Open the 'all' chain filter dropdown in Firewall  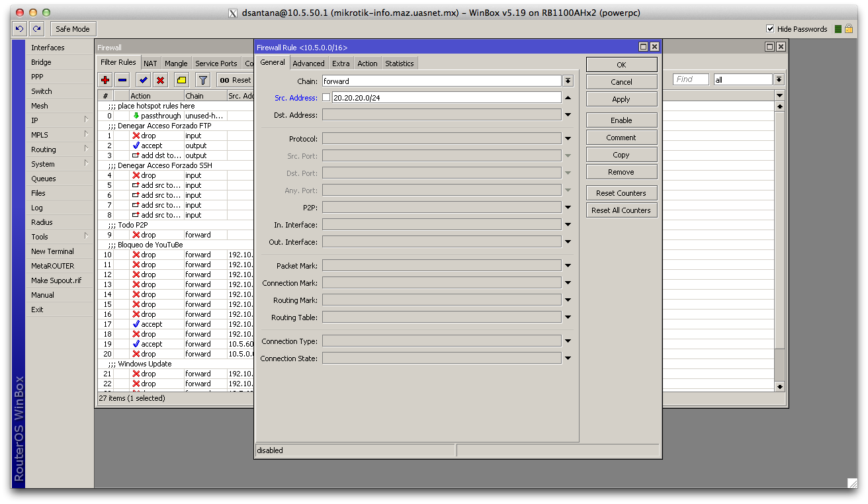(x=779, y=79)
